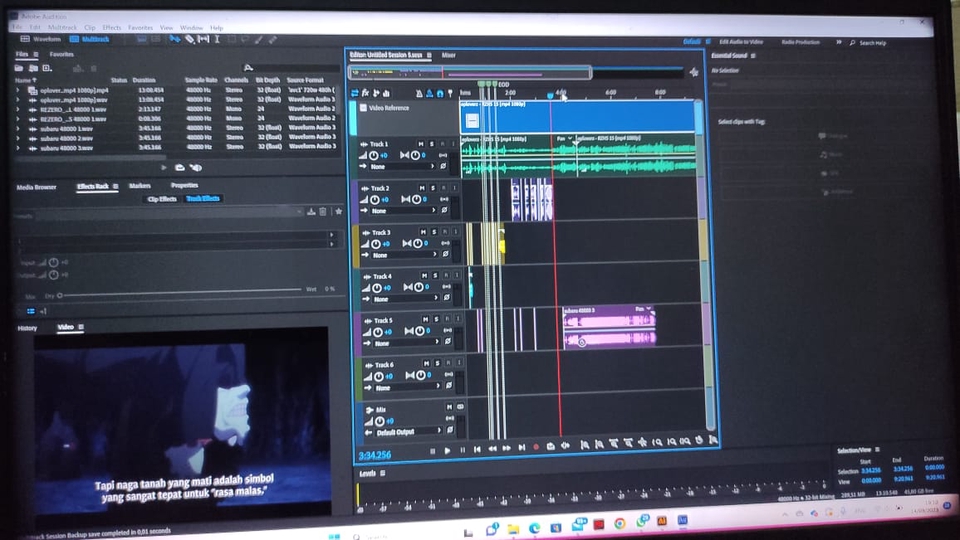
Task: Show the EQ track view icon
Action: pos(386,93)
